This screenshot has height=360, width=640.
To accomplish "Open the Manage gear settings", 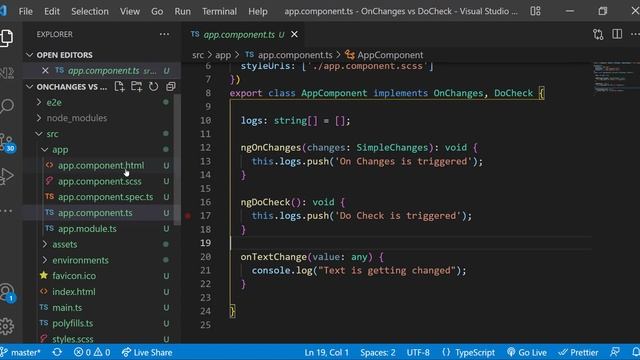I will click(x=7, y=326).
